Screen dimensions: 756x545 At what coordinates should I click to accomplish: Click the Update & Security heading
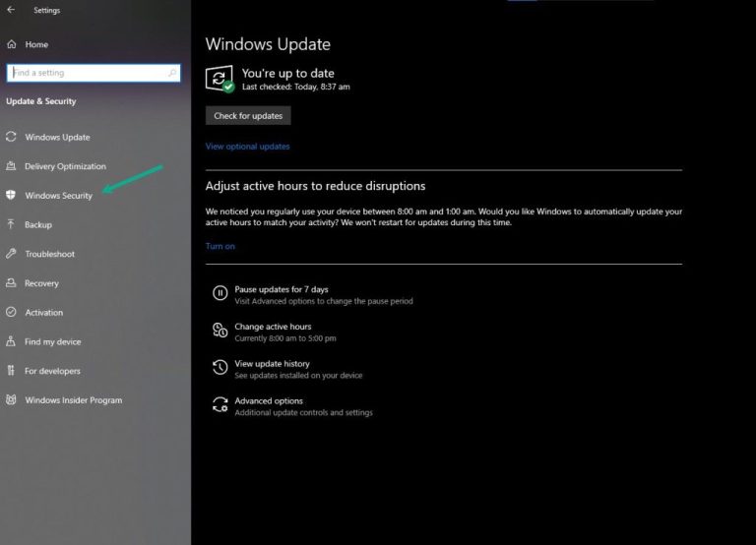(x=41, y=101)
